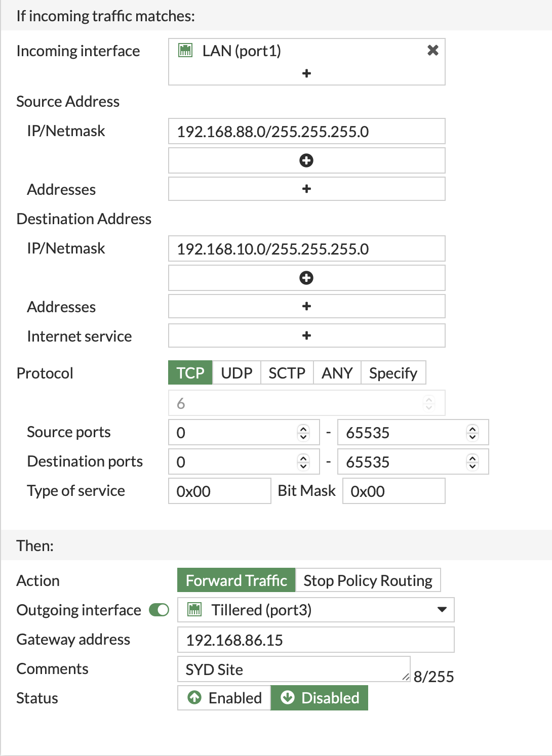Remove the LAN (port1) incoming interface
This screenshot has width=552, height=756.
pos(433,50)
